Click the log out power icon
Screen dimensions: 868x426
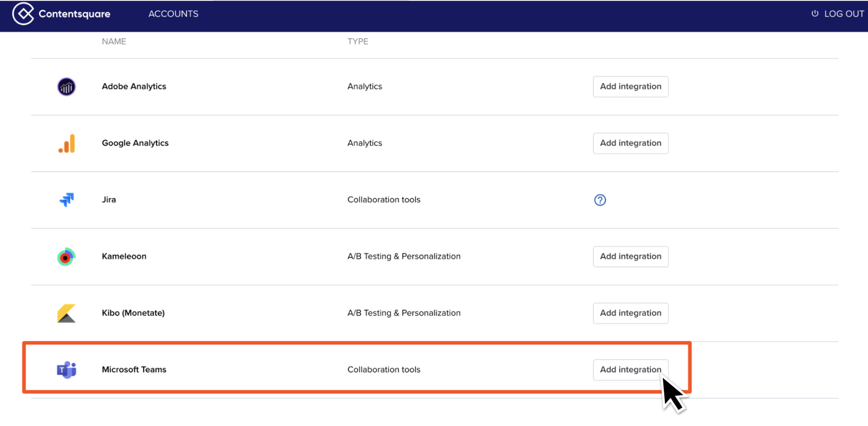pyautogui.click(x=815, y=13)
